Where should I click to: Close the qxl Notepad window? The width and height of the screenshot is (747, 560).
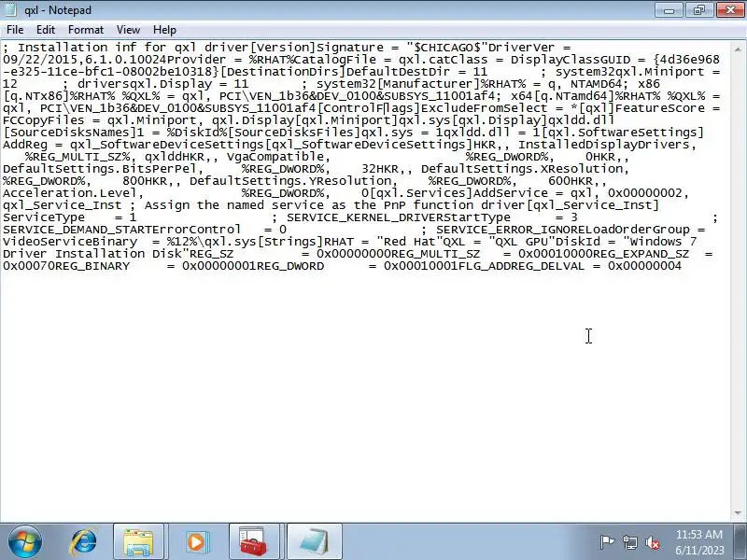[x=730, y=10]
